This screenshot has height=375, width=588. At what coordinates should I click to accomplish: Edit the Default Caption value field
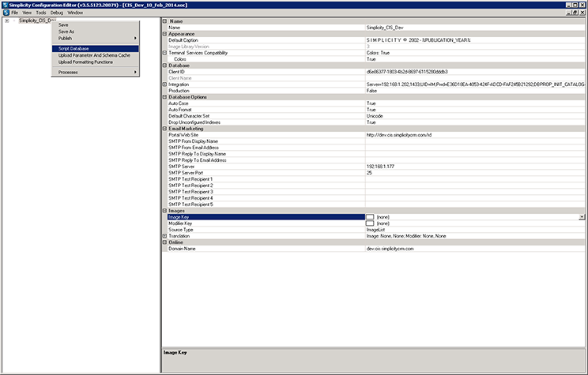tap(475, 40)
